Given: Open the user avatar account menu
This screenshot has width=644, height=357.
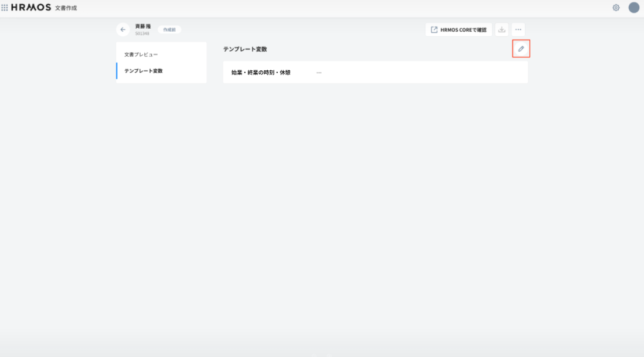Looking at the screenshot, I should click(633, 8).
